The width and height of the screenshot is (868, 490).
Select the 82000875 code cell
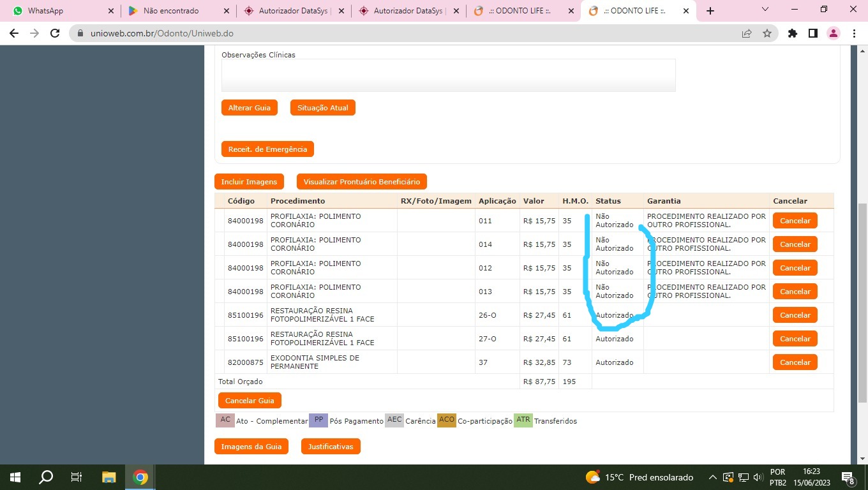(x=246, y=362)
